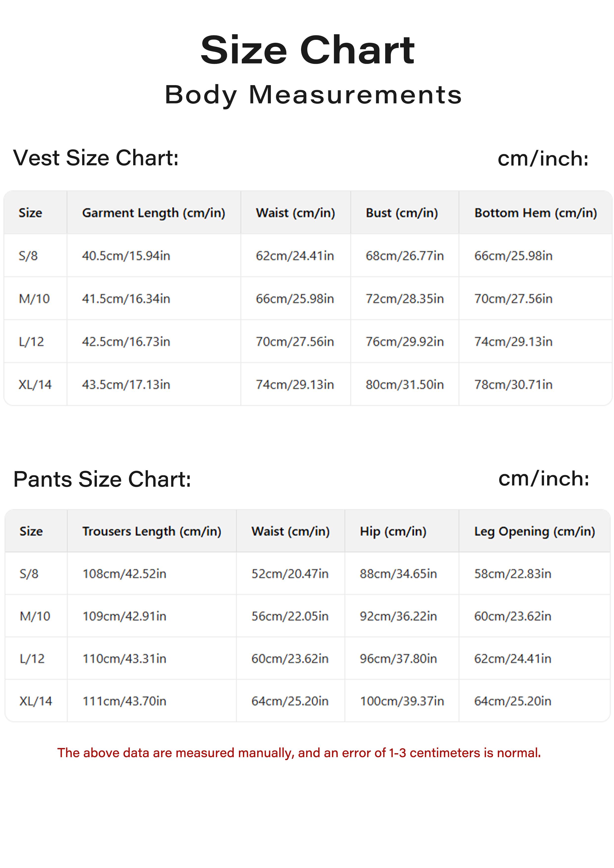The image size is (614, 868).
Task: Click the "Body Measurements" subtitle
Action: point(313,95)
